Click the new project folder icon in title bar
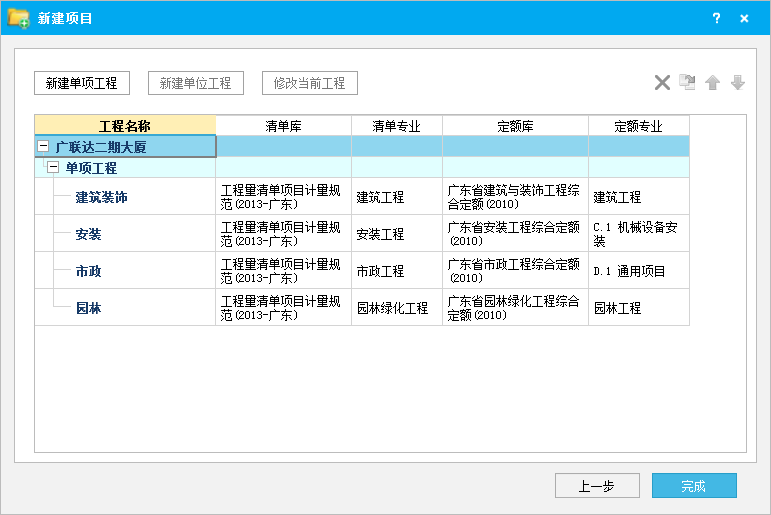771x515 pixels. coord(18,18)
